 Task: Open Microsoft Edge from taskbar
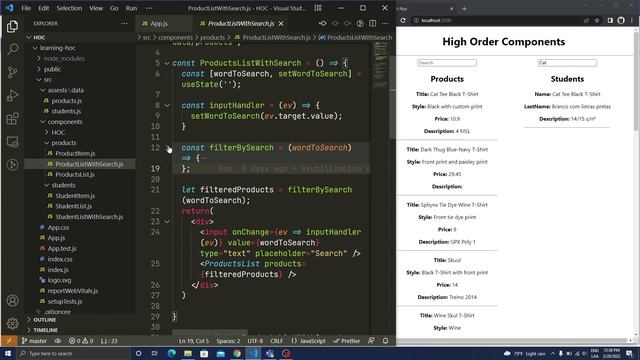[x=171, y=353]
